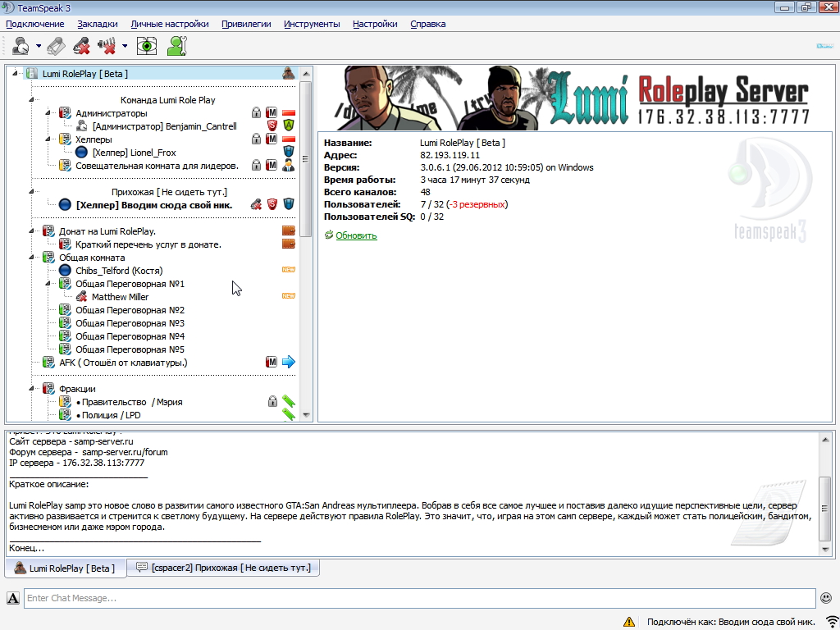
Task: Collapse the Lumi RolePlay server tree root
Action: tap(15, 73)
